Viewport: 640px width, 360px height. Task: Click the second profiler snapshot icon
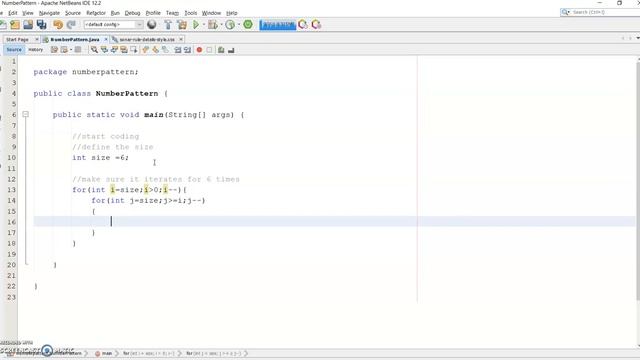(316, 24)
